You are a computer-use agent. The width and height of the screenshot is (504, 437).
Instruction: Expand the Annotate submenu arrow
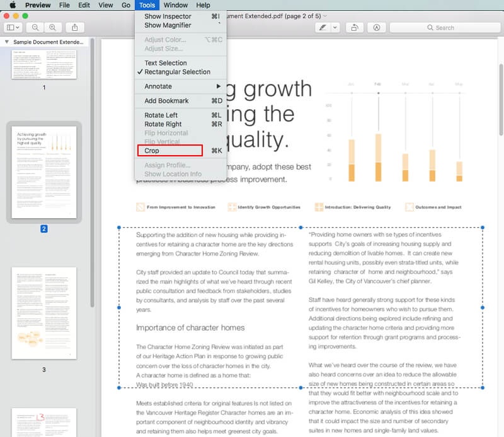point(219,86)
